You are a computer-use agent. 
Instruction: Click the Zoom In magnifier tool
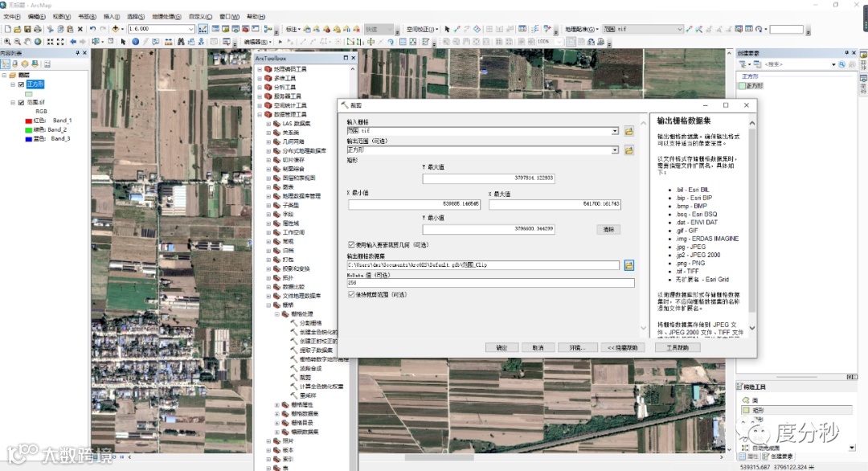(8, 42)
